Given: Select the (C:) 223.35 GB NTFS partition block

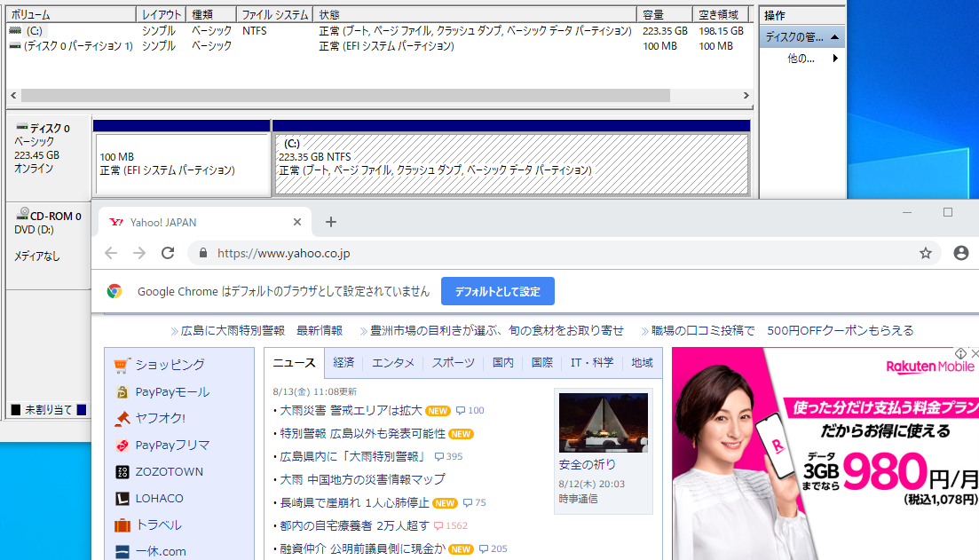Looking at the screenshot, I should (511, 164).
